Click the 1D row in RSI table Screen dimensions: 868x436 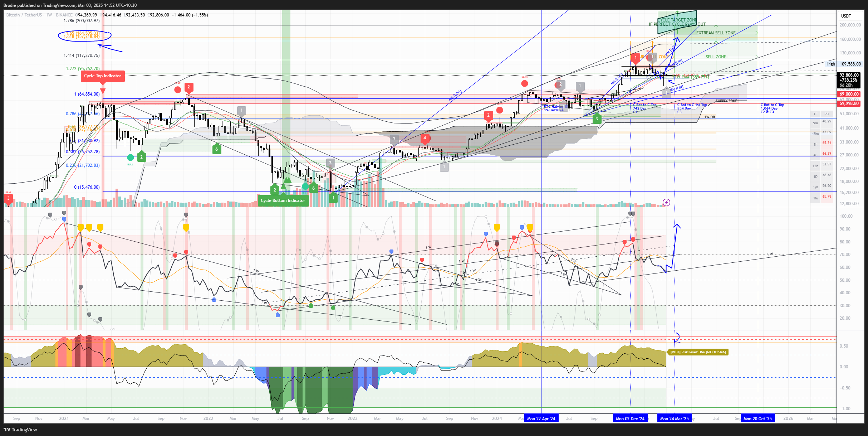click(x=822, y=176)
